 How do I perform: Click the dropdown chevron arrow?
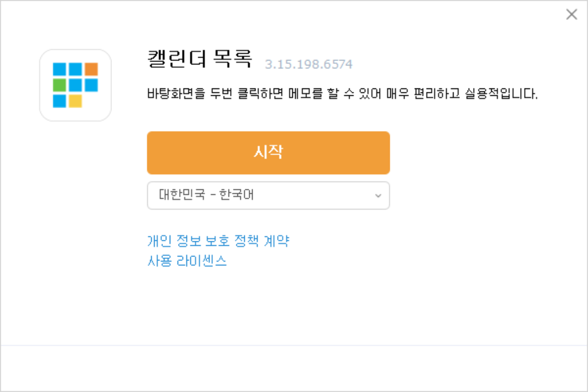pos(379,195)
